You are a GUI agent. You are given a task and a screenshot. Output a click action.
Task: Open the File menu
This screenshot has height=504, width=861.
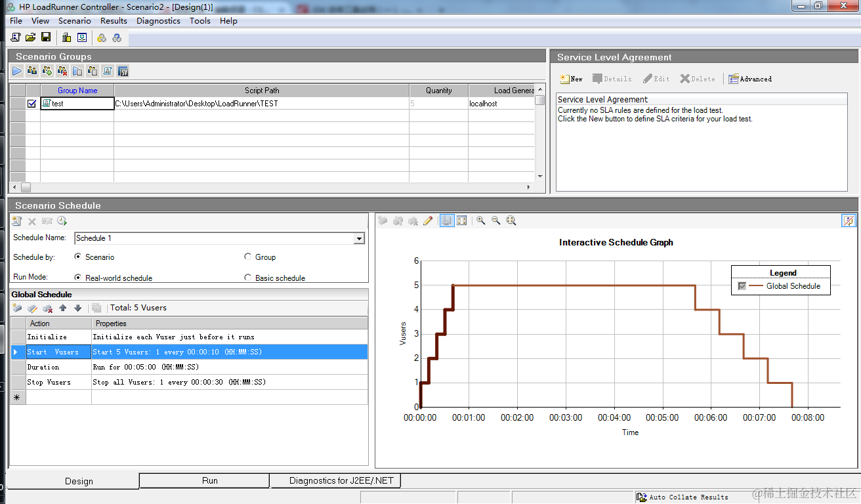coord(16,21)
